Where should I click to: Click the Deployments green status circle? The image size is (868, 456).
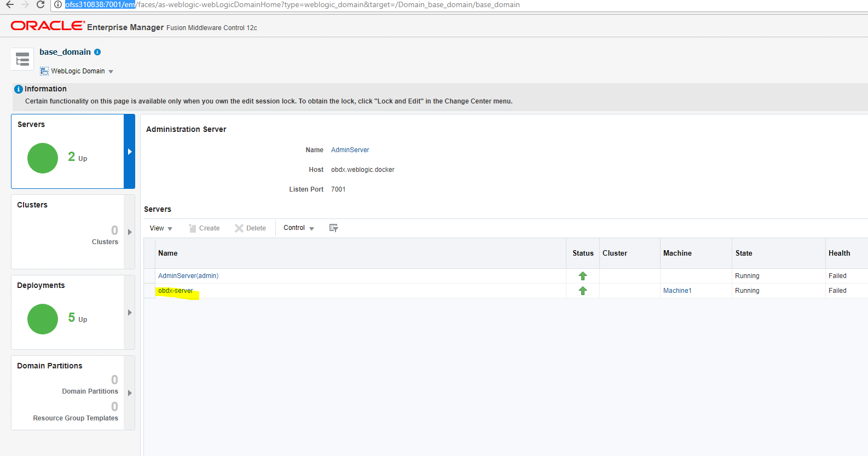[43, 319]
